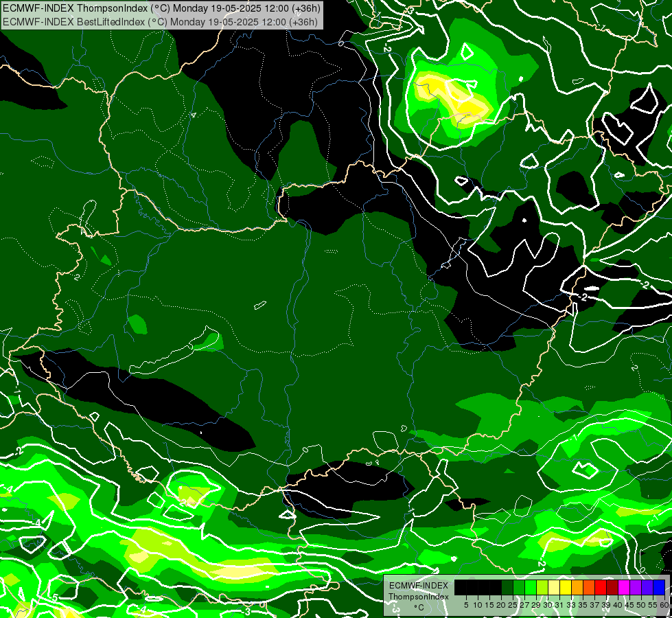Click the legend tick label 29
The image size is (672, 618).
537,605
